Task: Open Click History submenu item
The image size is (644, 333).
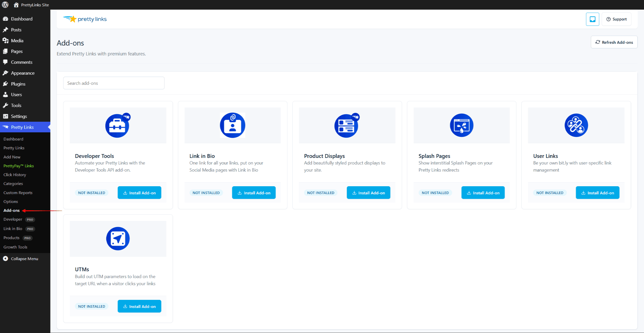Action: [x=15, y=175]
